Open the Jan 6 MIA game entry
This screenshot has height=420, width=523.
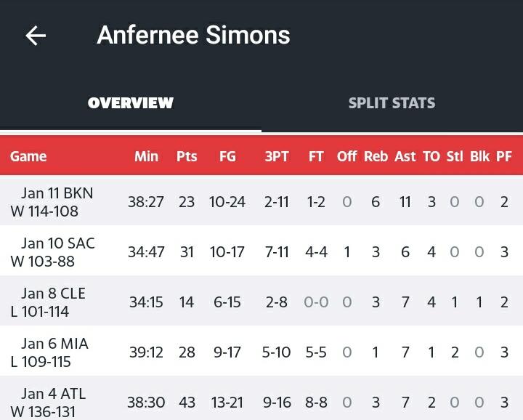click(261, 352)
